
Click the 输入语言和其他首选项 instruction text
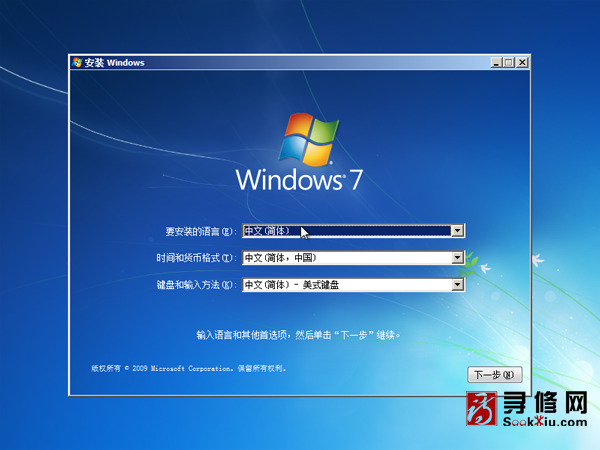click(298, 335)
